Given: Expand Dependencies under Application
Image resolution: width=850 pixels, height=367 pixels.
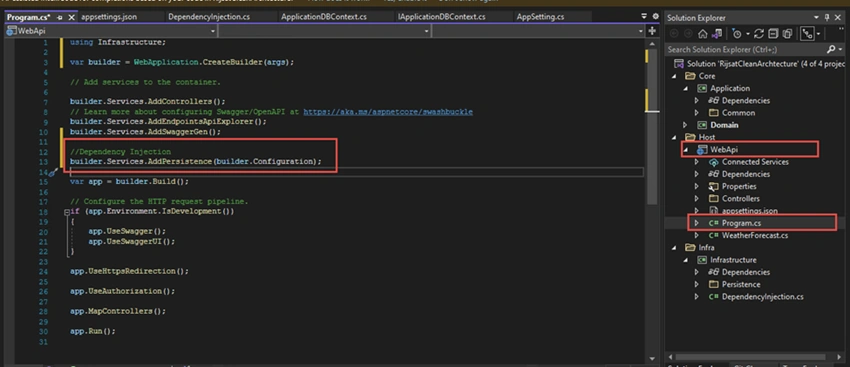Looking at the screenshot, I should 697,101.
